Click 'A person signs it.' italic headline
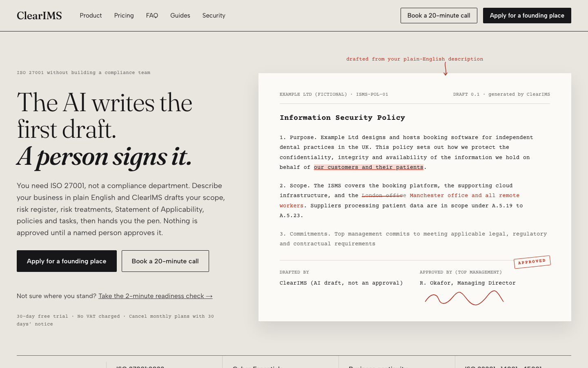Viewport: 588px width, 368px height. [105, 157]
